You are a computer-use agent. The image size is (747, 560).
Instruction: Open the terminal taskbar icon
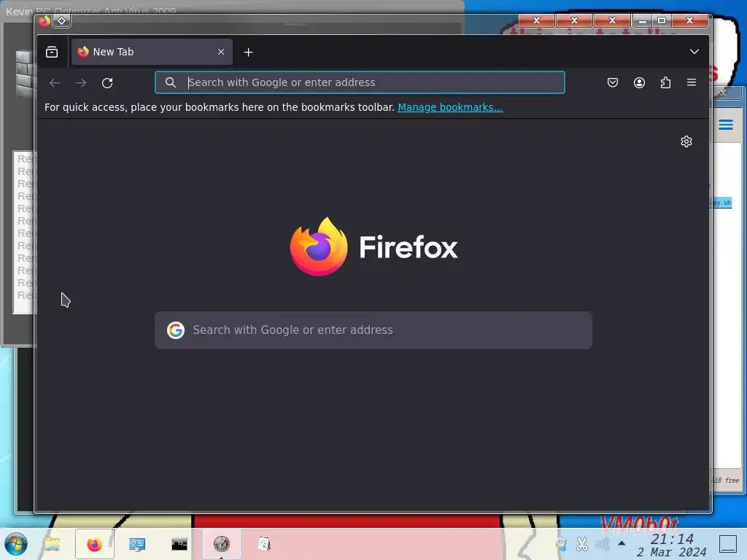[179, 544]
